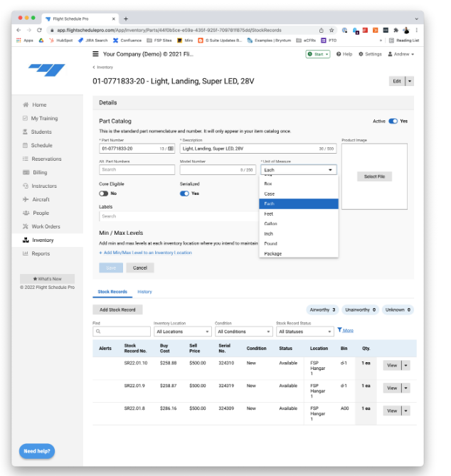
Task: Enable the Core Eligible toggle
Action: (x=103, y=194)
